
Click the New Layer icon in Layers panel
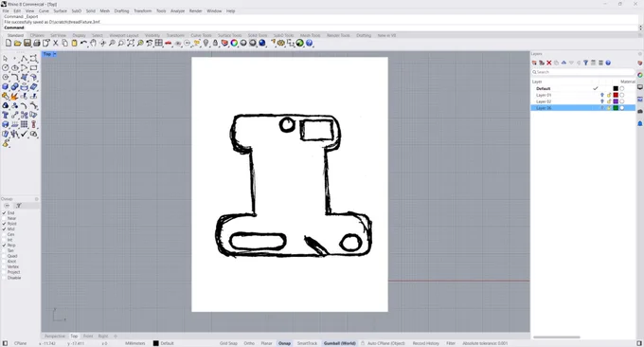tap(534, 63)
